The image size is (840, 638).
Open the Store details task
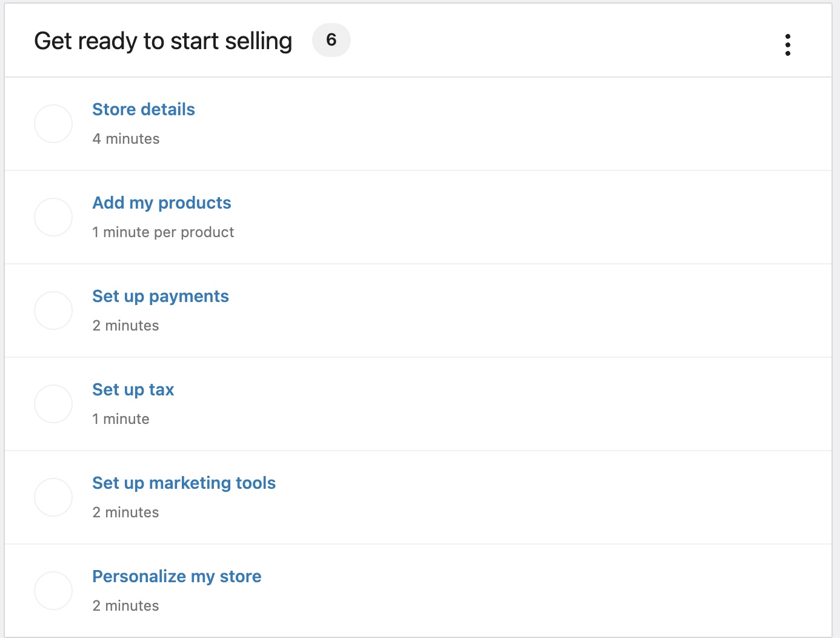click(x=144, y=110)
